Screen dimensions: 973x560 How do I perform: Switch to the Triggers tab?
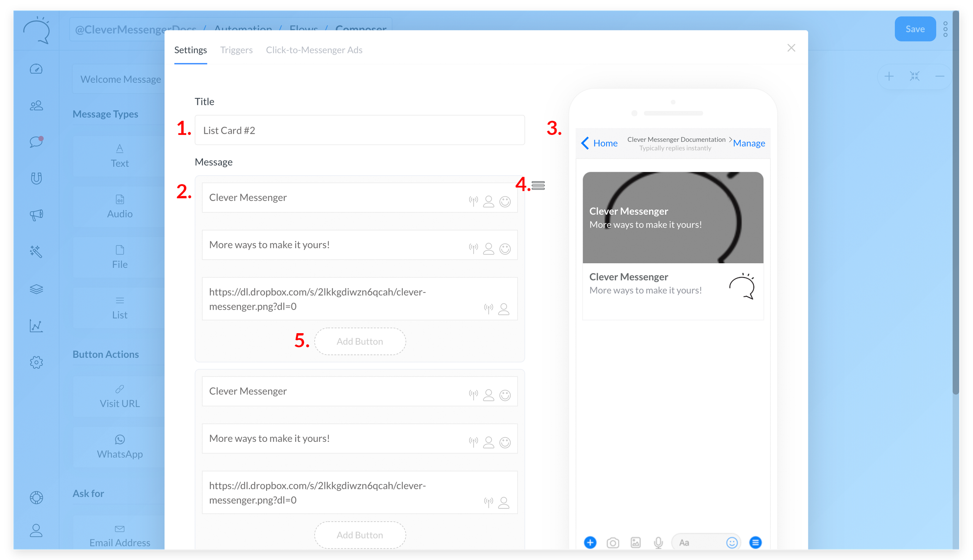pyautogui.click(x=236, y=50)
